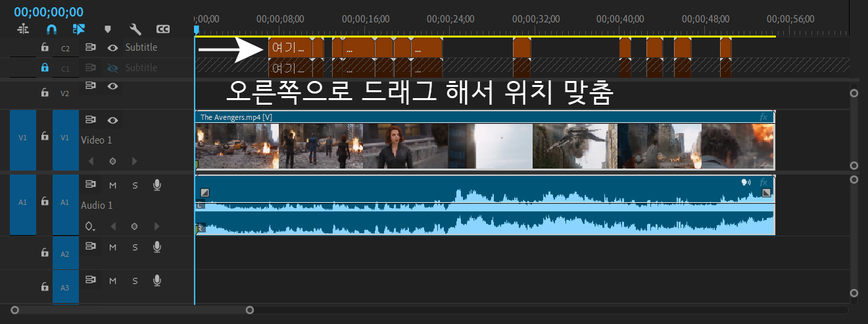Toggle Snap in timeline magnet icon

click(51, 29)
